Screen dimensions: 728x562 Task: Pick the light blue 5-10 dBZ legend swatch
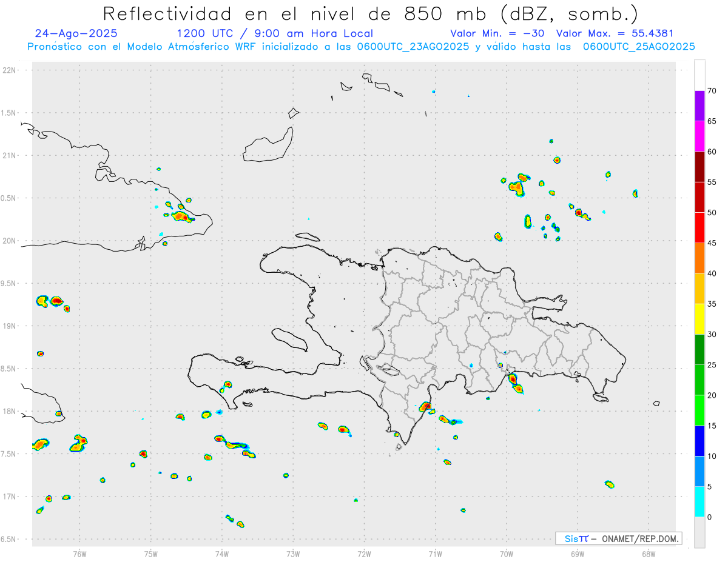pos(700,471)
